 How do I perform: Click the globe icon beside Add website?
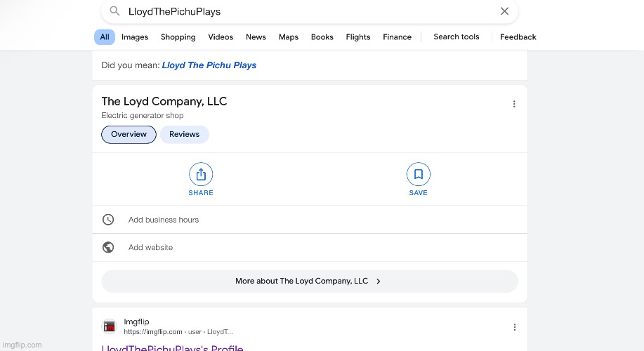coord(108,247)
